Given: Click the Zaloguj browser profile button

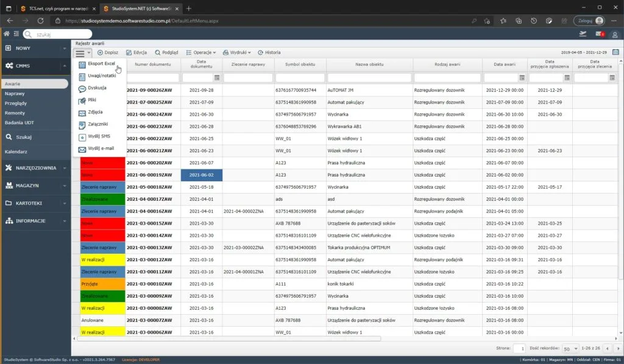Looking at the screenshot, I should click(589, 21).
